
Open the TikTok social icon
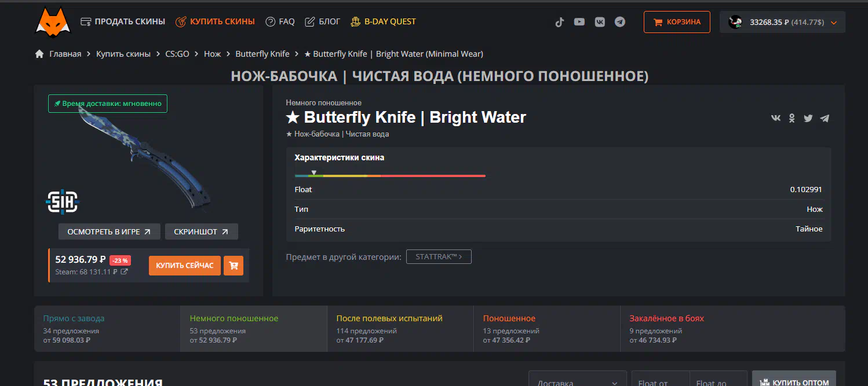point(559,22)
